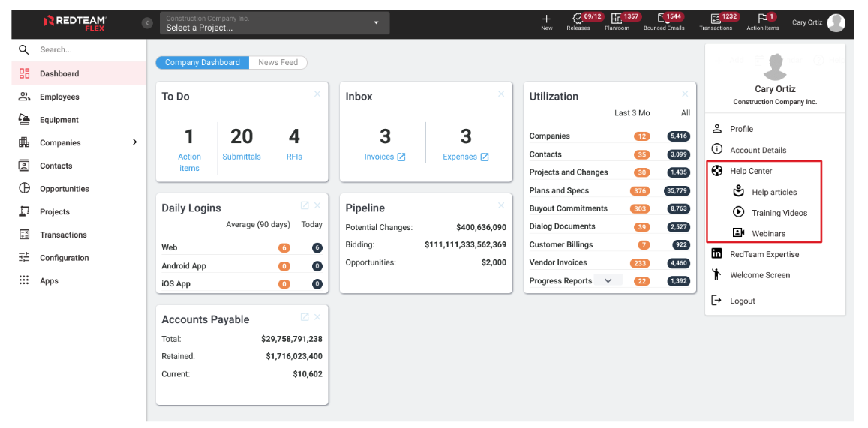Image resolution: width=868 pixels, height=428 pixels.
Task: Expand the Progress Reports chevron
Action: click(608, 281)
